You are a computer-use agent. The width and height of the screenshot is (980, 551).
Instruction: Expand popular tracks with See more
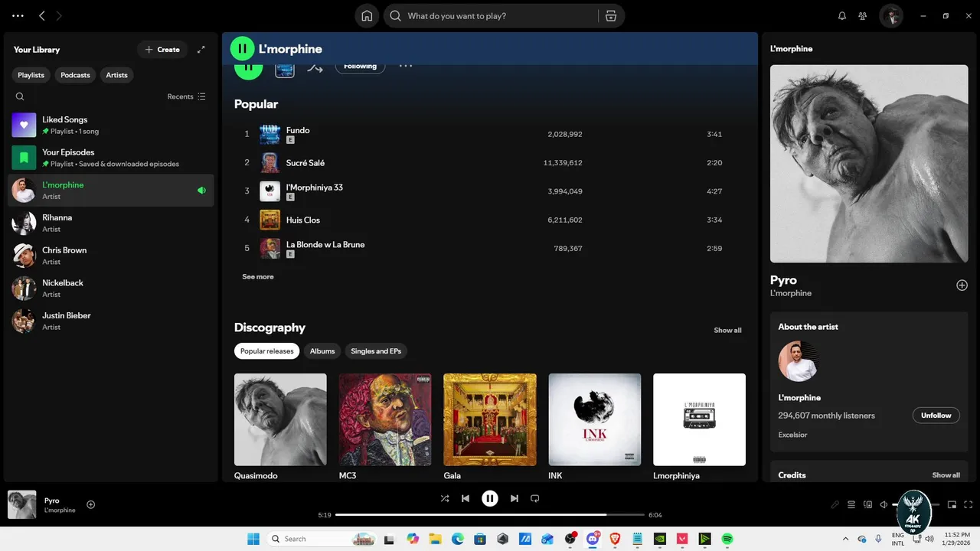[258, 277]
